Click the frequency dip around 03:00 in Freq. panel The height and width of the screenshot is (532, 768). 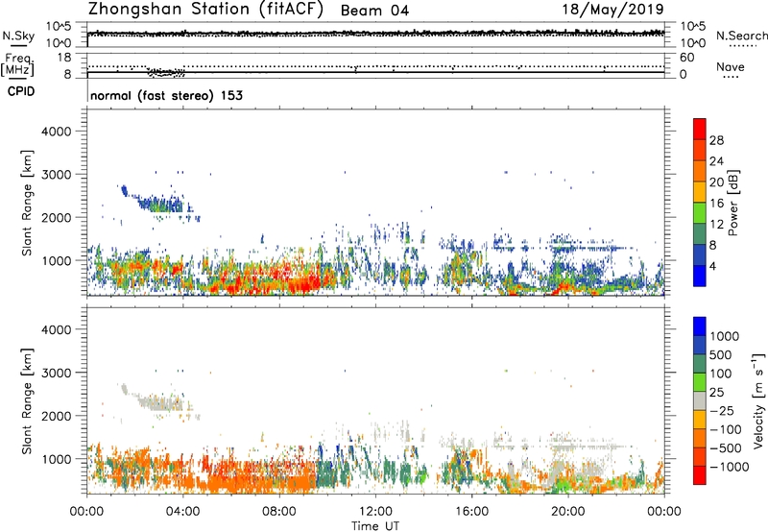point(166,73)
